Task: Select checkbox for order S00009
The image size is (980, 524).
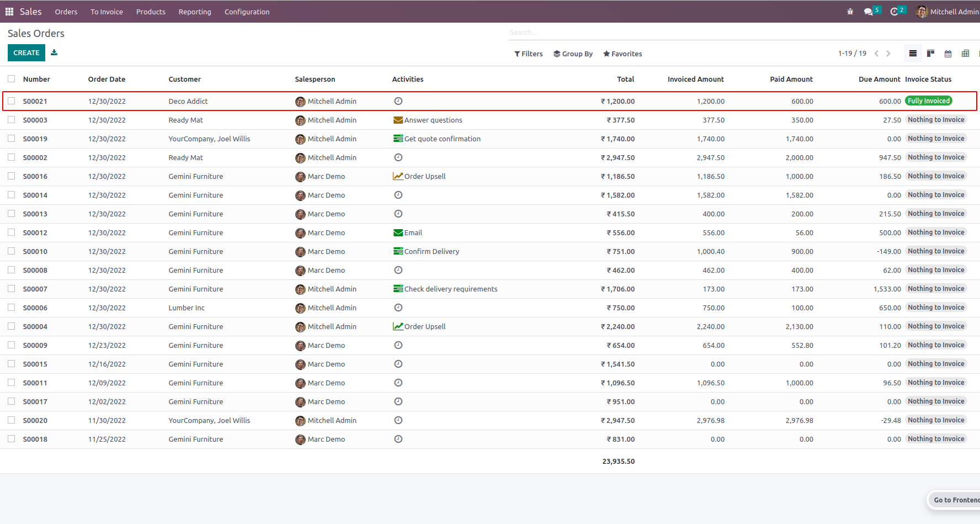Action: (x=11, y=345)
